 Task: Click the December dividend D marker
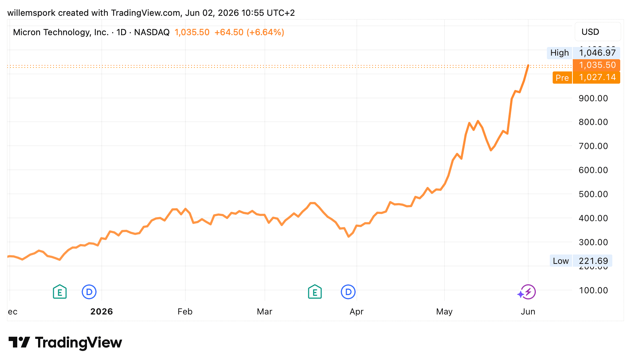89,292
